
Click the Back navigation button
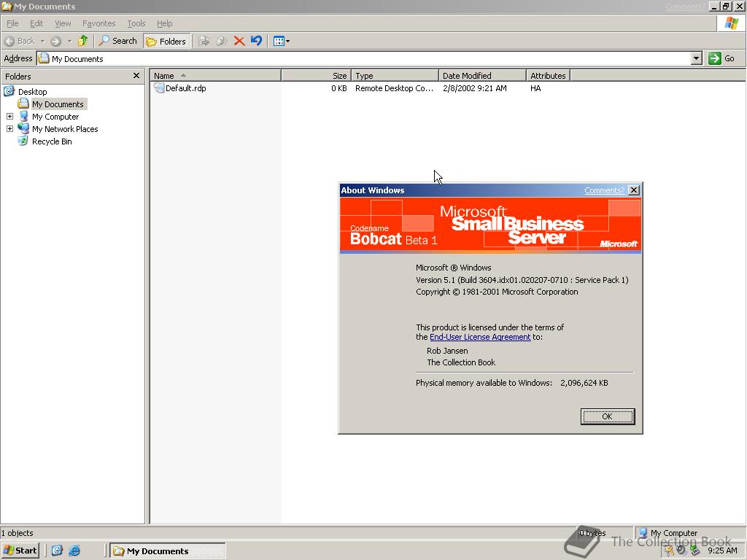coord(20,41)
